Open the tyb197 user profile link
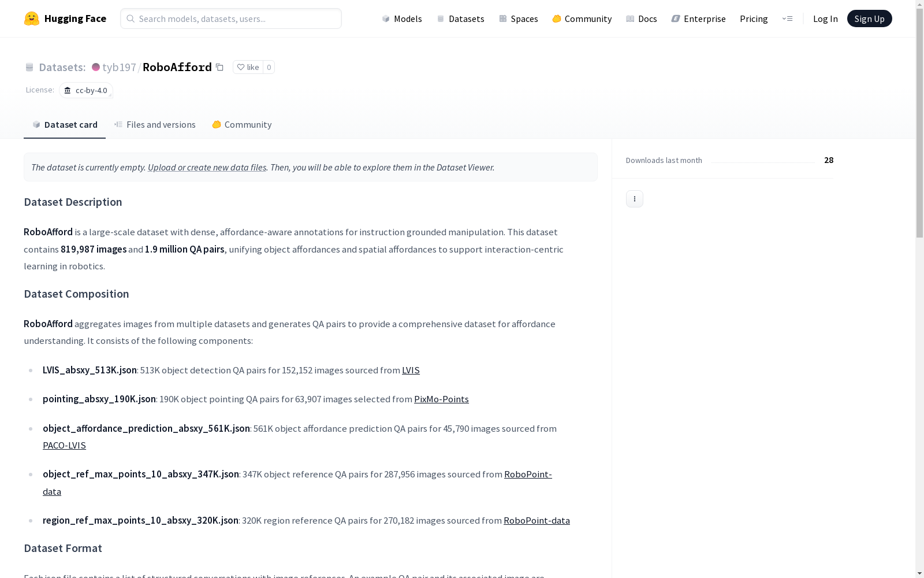Screen dimensions: 924x578 [119, 67]
